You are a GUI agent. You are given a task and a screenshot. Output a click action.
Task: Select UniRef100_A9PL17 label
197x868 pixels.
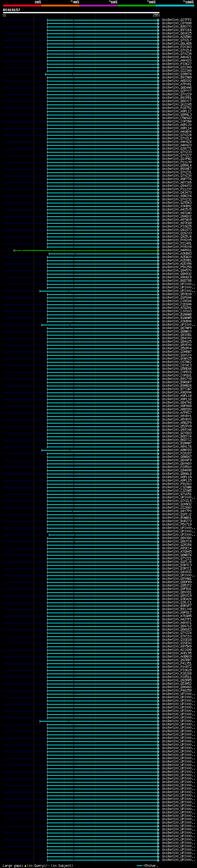pos(177,111)
